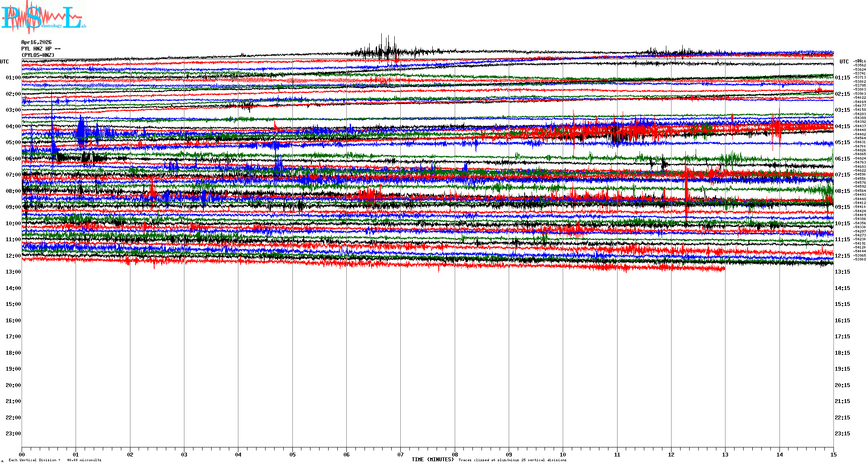868x466 pixels.
Task: Click the Traces clipped footnote text
Action: (x=512, y=460)
